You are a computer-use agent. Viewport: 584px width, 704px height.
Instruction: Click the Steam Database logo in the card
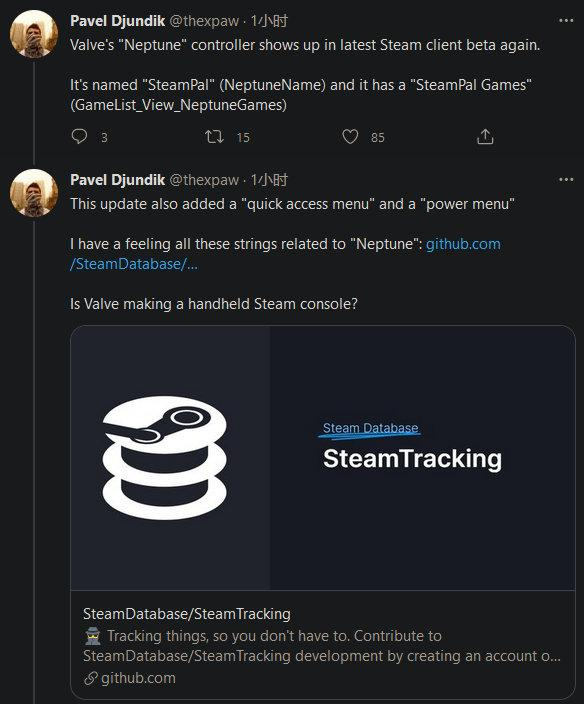tap(165, 458)
